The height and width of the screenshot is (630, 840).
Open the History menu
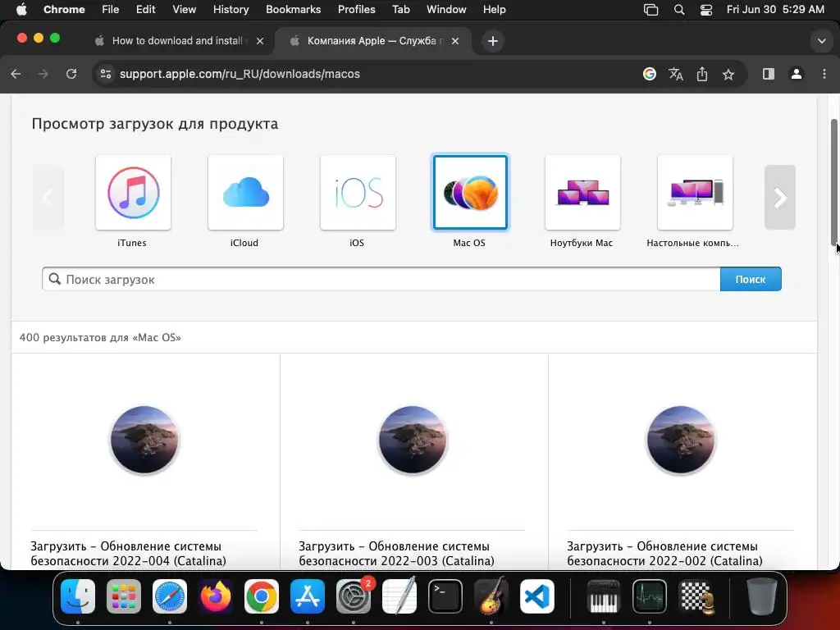point(231,9)
